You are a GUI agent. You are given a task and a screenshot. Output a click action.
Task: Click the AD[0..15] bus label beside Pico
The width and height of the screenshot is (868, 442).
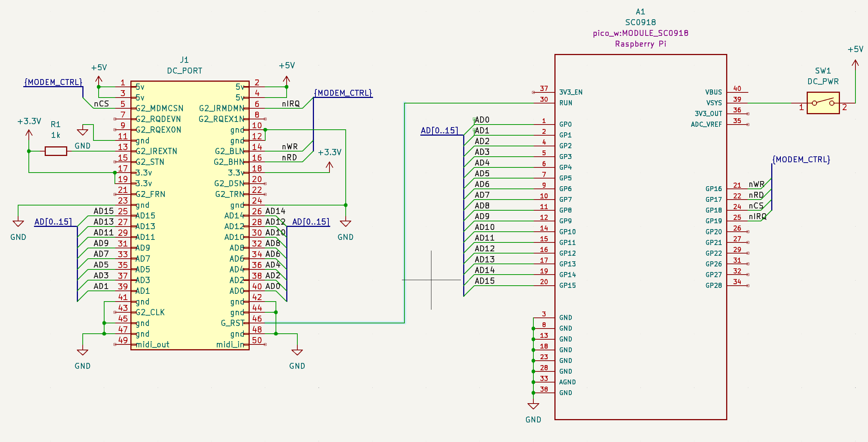point(440,131)
